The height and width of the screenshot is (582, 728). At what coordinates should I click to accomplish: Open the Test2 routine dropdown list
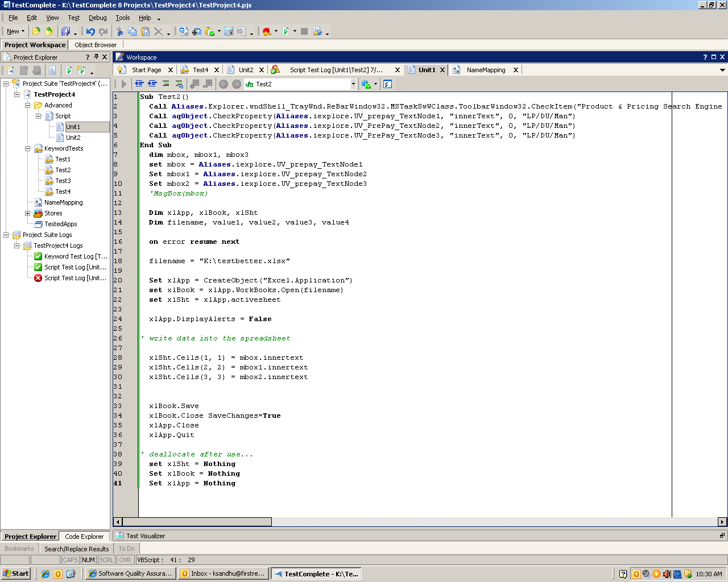[x=353, y=84]
